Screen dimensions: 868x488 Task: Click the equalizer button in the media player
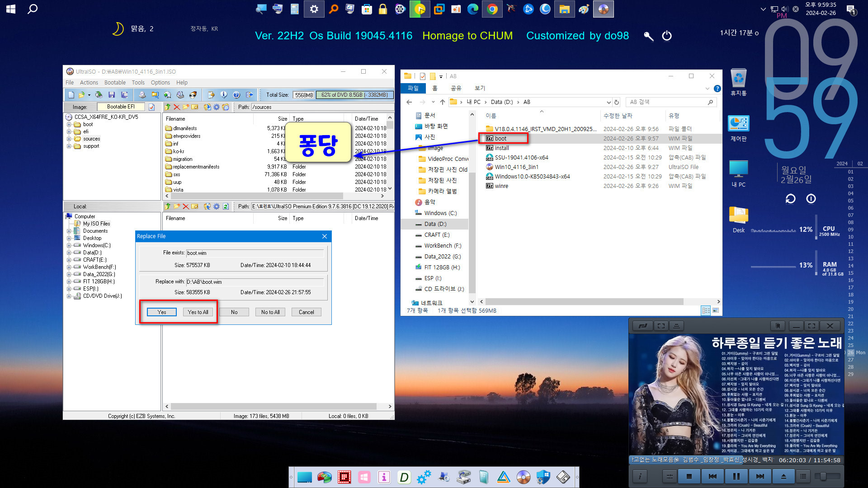tap(670, 476)
